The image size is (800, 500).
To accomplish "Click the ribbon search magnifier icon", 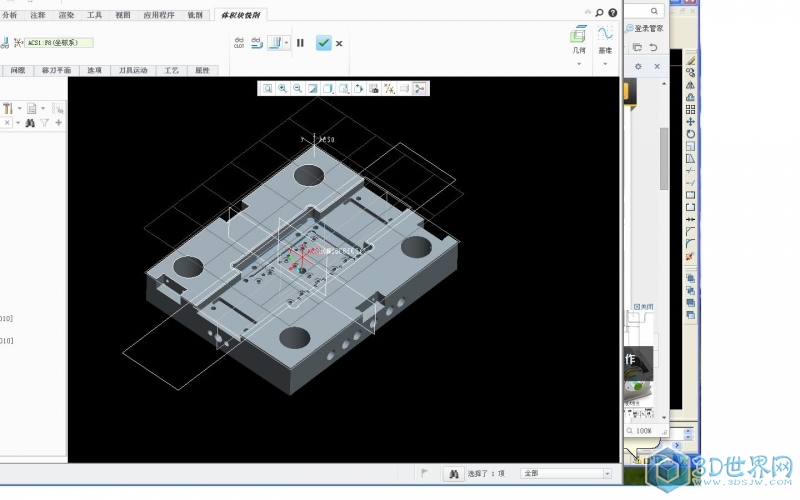I will (x=599, y=13).
